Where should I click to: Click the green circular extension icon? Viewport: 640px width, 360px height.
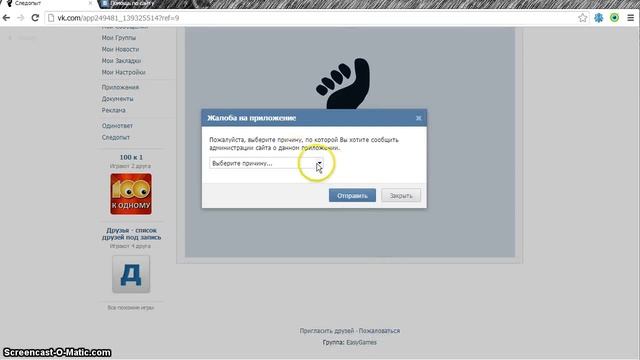tap(614, 18)
